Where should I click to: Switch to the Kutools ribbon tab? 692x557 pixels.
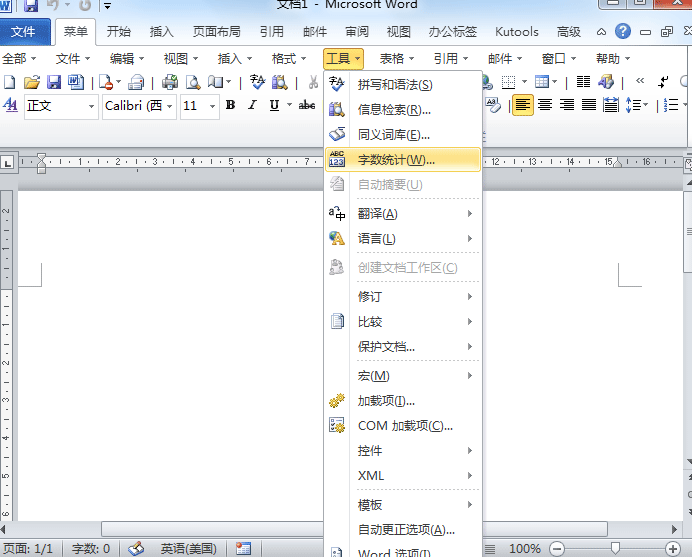click(x=517, y=31)
